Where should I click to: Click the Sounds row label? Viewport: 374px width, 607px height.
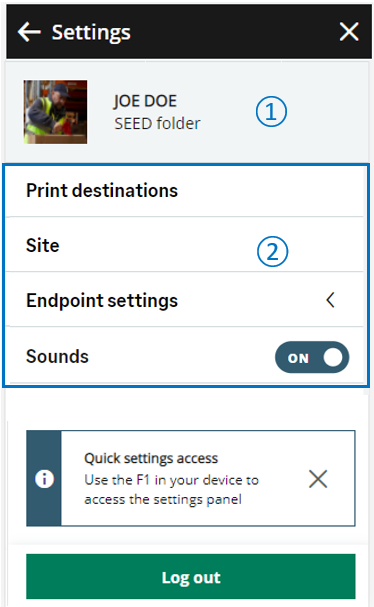(57, 356)
